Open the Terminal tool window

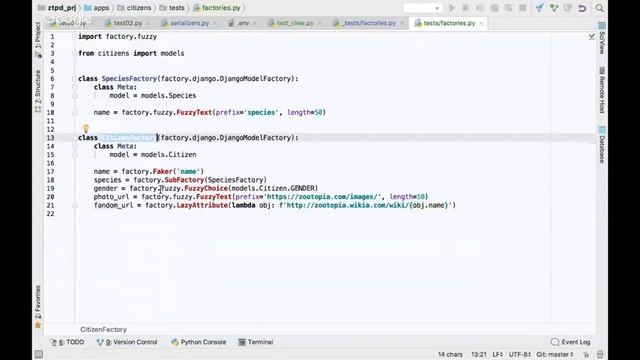[256, 342]
